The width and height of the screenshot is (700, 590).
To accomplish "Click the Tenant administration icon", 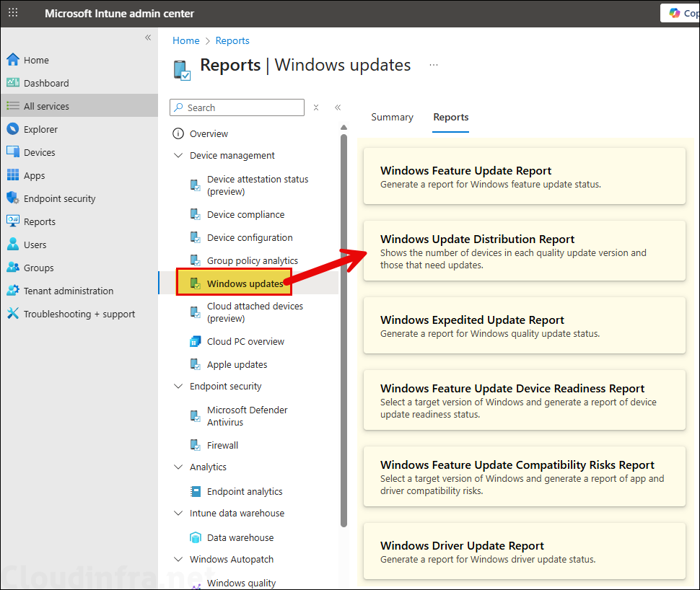I will 12,291.
